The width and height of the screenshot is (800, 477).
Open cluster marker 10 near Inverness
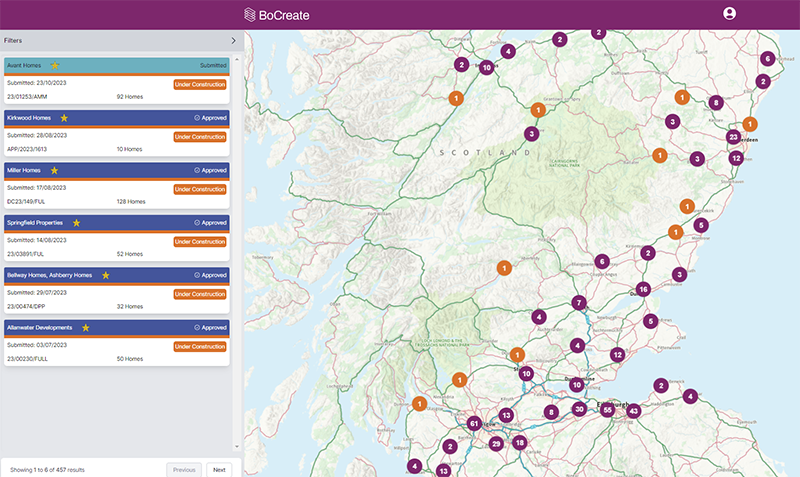pyautogui.click(x=486, y=67)
